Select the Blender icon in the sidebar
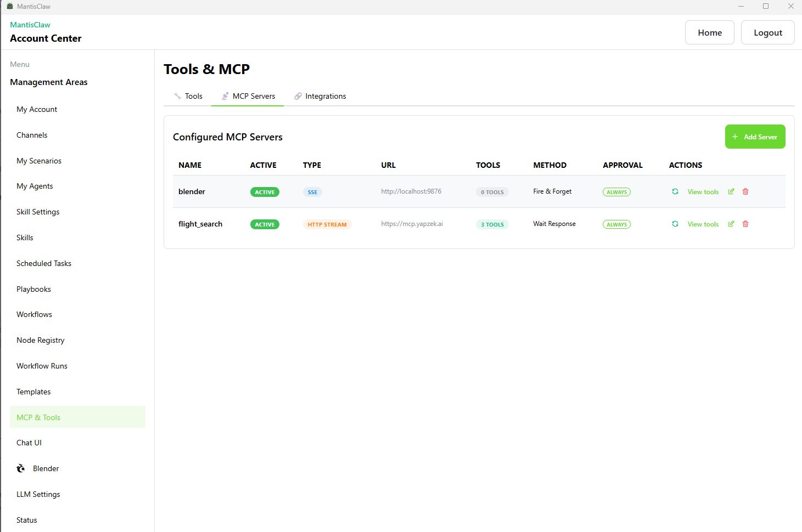This screenshot has height=532, width=802. 20,468
